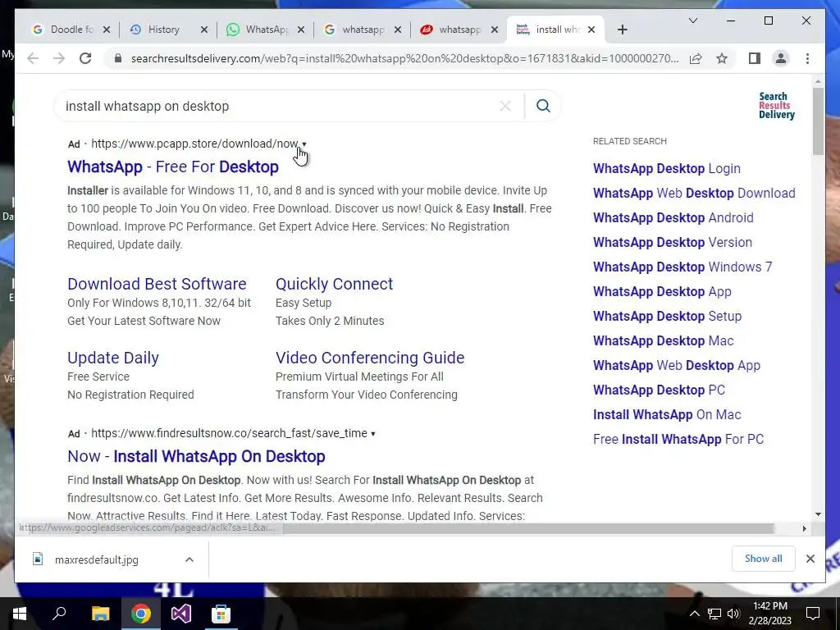Open Now - Install WhatsApp On Desktop link

pyautogui.click(x=196, y=456)
